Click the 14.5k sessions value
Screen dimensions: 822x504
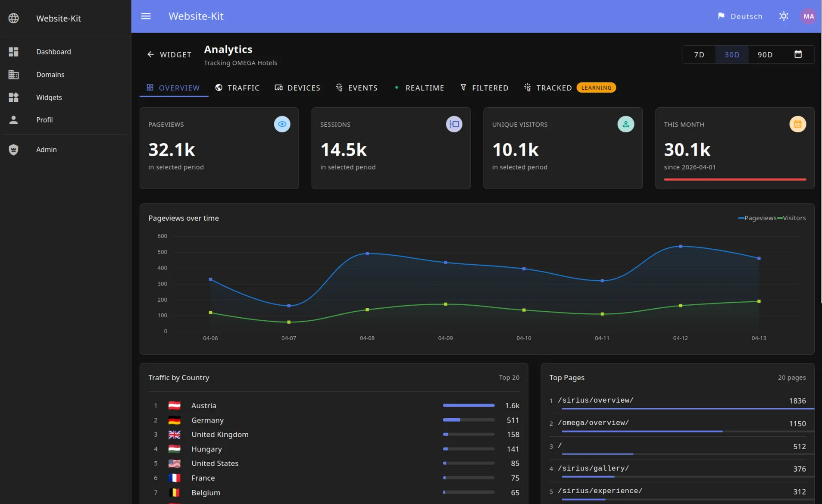tap(344, 150)
